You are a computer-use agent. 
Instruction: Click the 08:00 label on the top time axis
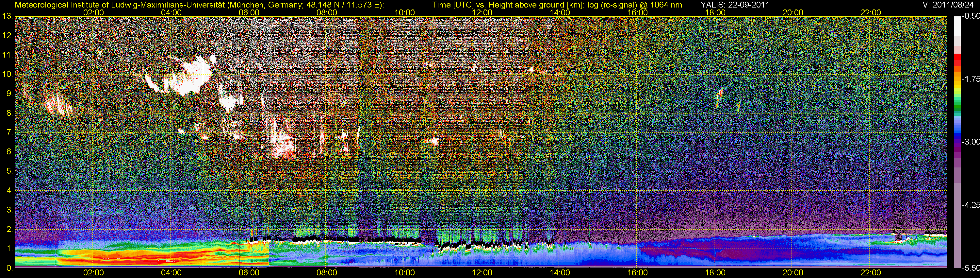click(327, 12)
